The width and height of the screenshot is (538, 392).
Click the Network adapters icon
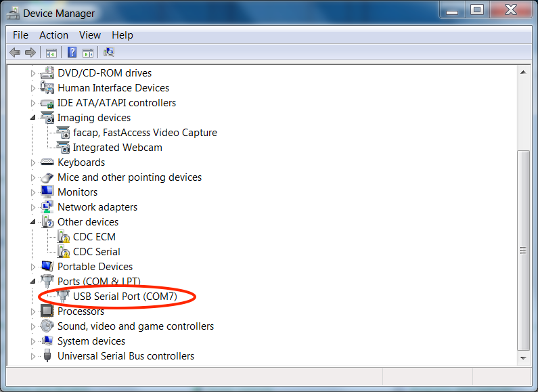[x=47, y=206]
